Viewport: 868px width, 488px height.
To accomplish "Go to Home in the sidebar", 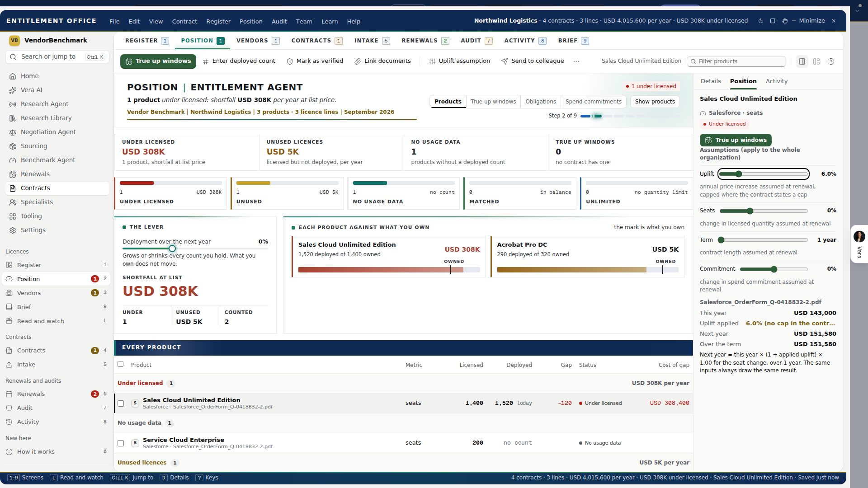I will [x=57, y=76].
